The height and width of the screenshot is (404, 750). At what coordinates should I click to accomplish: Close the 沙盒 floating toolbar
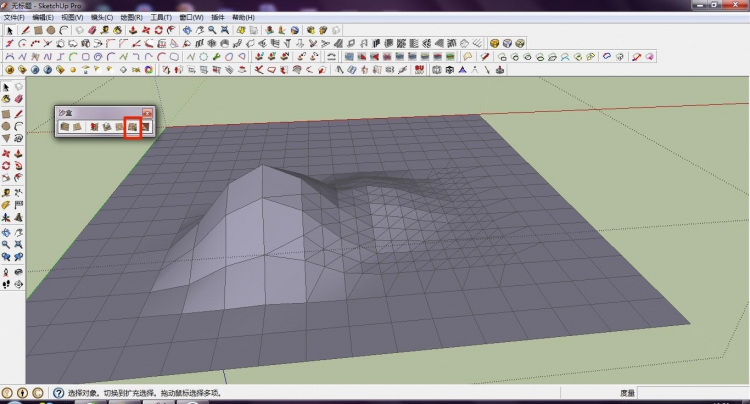click(x=147, y=113)
